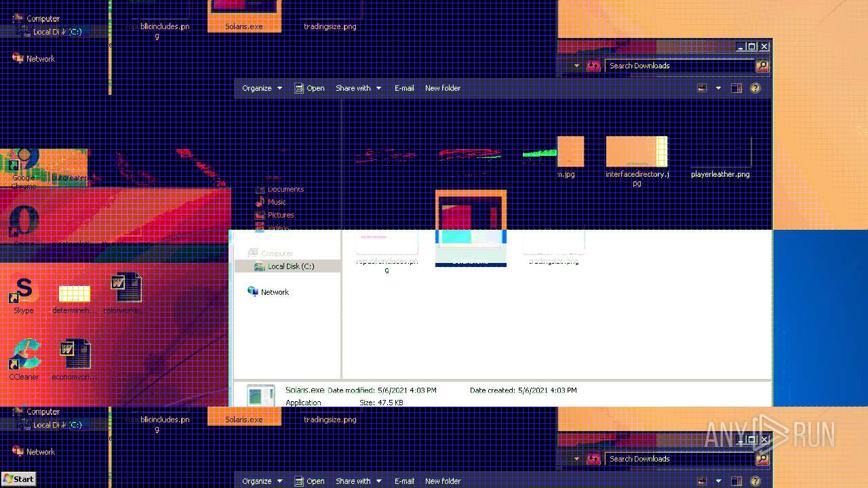Open Share with menu in toolbar with Help icon

tap(358, 88)
